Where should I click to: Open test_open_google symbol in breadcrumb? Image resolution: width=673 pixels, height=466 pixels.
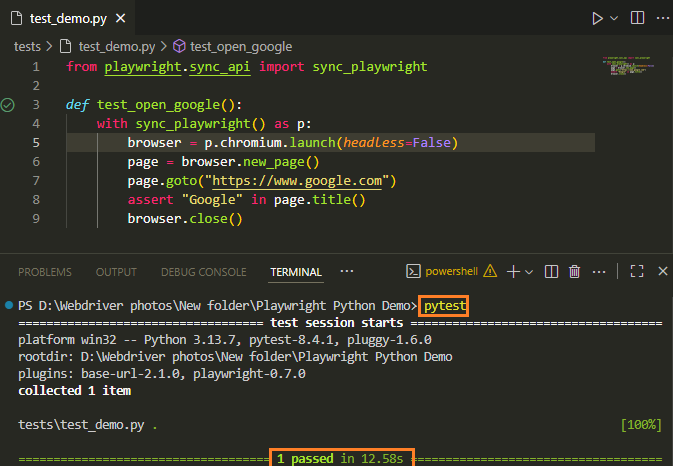pyautogui.click(x=241, y=46)
